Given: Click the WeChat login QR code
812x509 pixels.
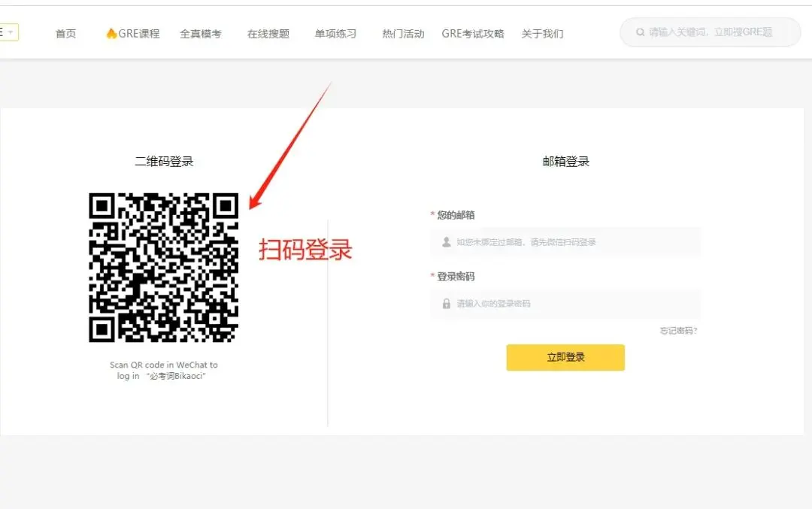Looking at the screenshot, I should pyautogui.click(x=164, y=267).
